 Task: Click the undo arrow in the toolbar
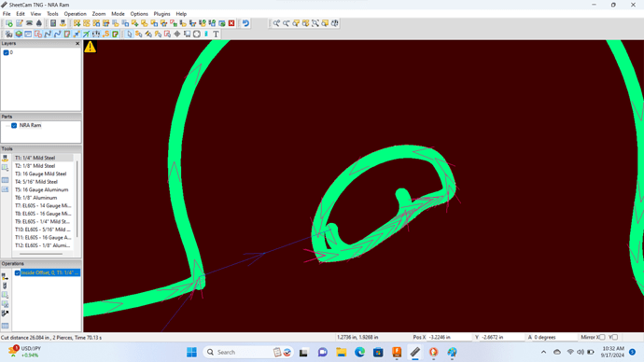point(245,23)
